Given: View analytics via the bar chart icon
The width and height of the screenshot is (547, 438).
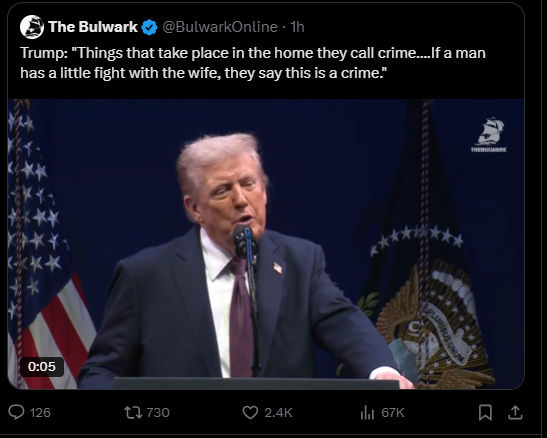Looking at the screenshot, I should [x=367, y=413].
